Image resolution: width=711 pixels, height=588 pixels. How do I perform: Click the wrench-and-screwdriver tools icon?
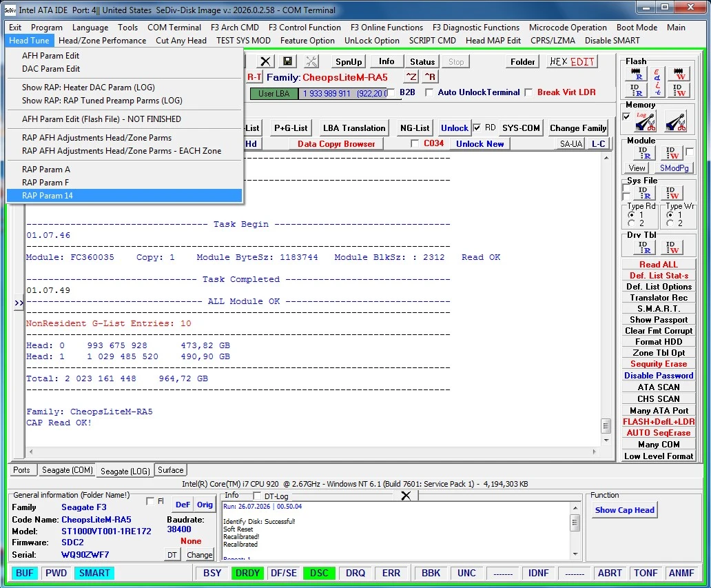pyautogui.click(x=311, y=61)
